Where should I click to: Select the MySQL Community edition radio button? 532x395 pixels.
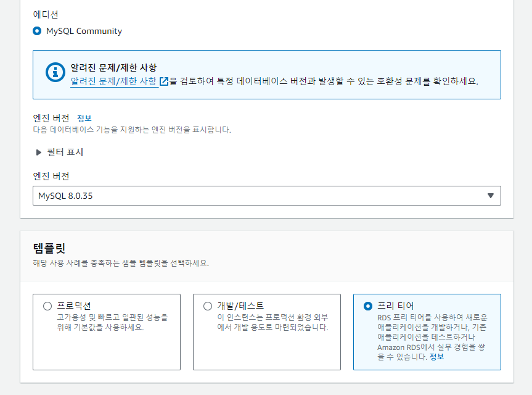37,31
